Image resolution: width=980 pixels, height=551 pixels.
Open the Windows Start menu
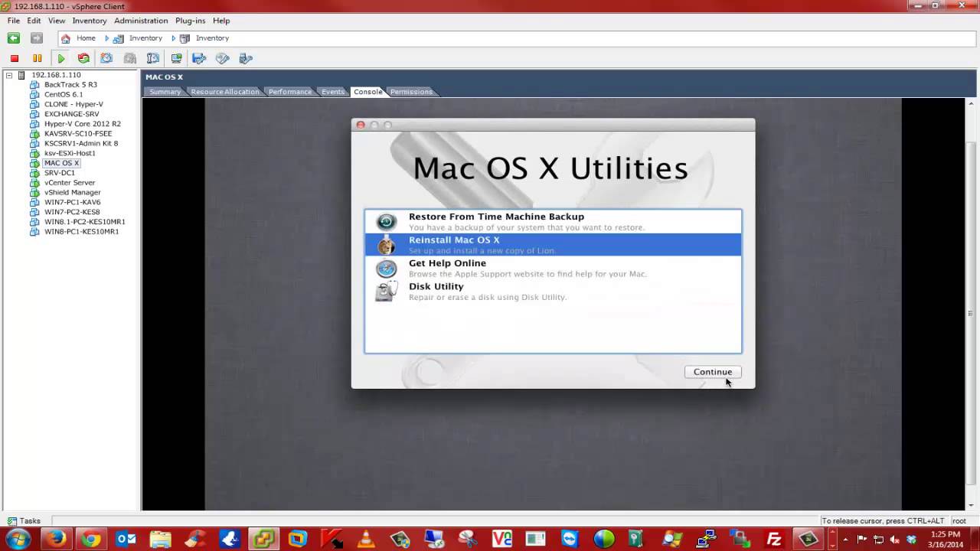(18, 539)
